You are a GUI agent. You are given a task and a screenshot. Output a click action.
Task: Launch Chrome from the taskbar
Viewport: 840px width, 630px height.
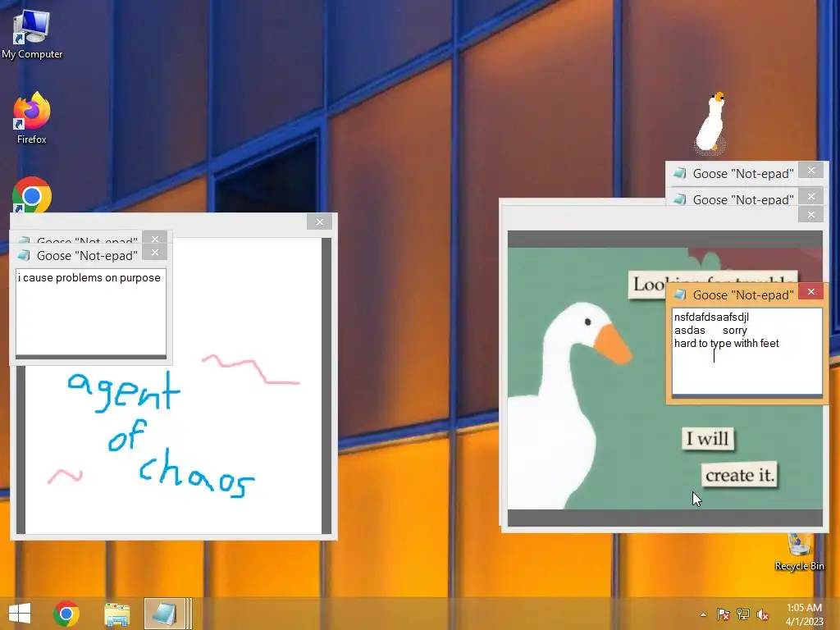click(66, 614)
